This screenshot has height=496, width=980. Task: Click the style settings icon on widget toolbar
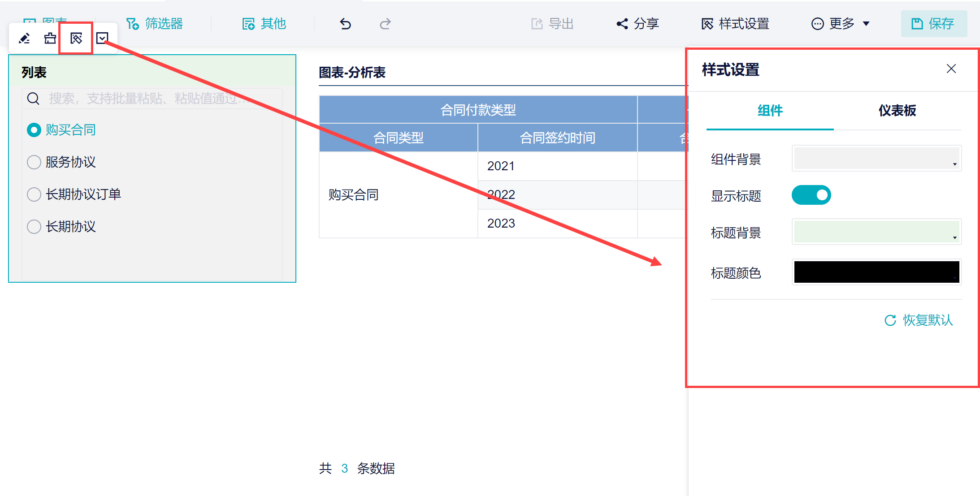[x=76, y=39]
